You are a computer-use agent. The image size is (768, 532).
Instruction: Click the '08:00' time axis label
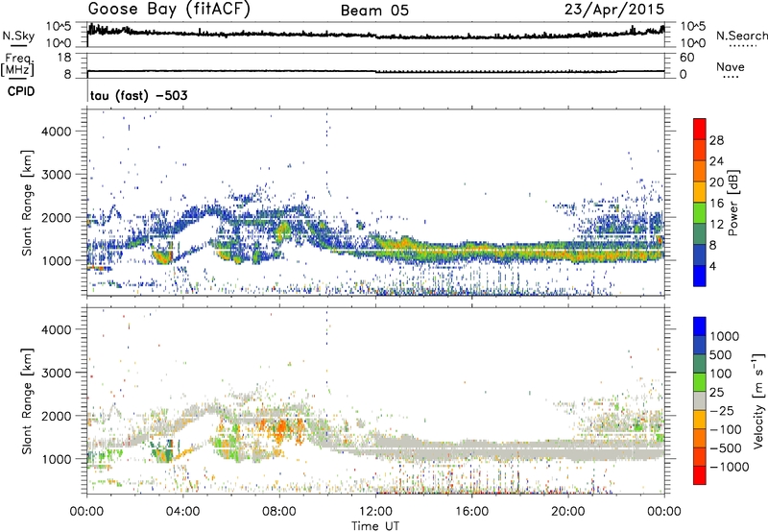point(279,512)
